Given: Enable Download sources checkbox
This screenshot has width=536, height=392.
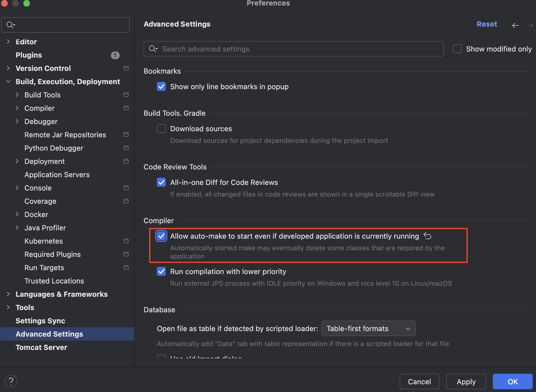Looking at the screenshot, I should 161,128.
